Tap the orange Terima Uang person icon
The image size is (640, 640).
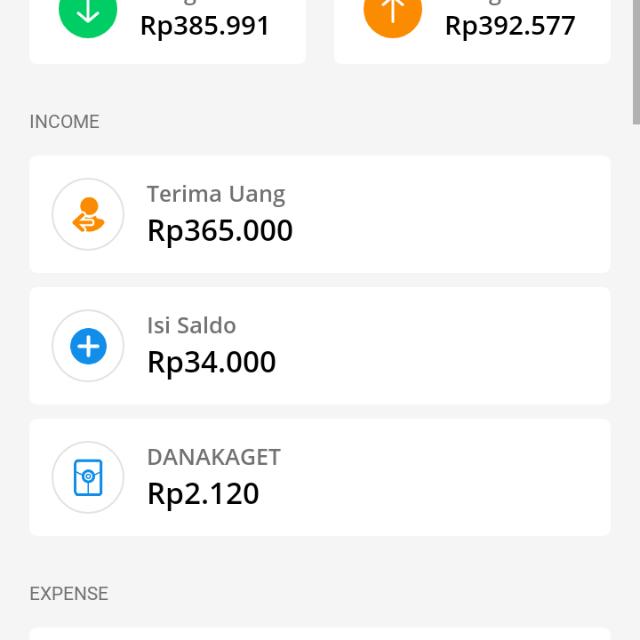tap(88, 214)
